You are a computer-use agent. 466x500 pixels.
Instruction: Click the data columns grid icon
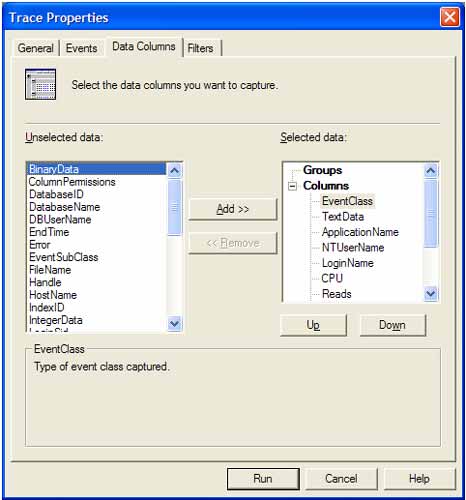click(x=40, y=84)
